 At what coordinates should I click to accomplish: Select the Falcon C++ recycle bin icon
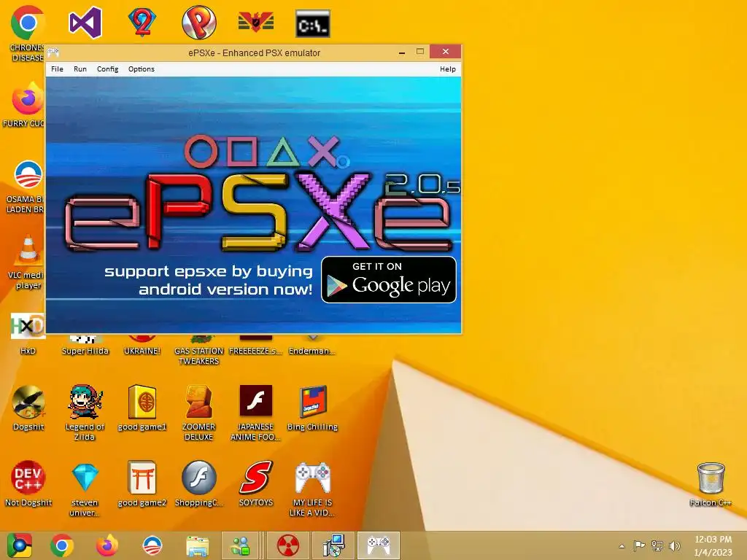(x=711, y=478)
